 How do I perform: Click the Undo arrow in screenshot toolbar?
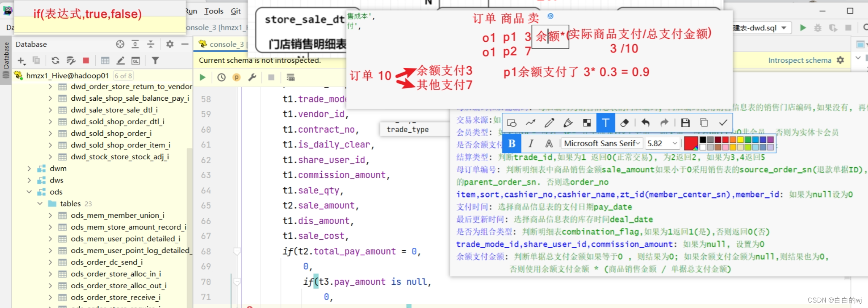tap(645, 123)
